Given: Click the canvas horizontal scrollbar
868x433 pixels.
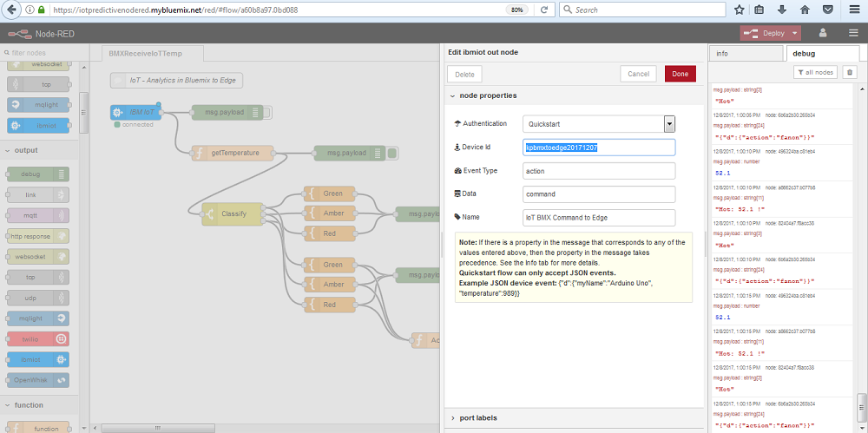Looking at the screenshot, I should (x=158, y=428).
